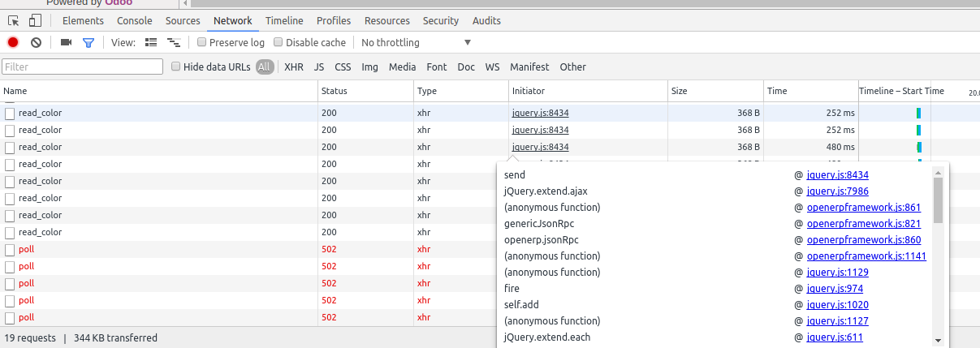The image size is (980, 348).
Task: Open the Security tab
Action: pos(441,20)
